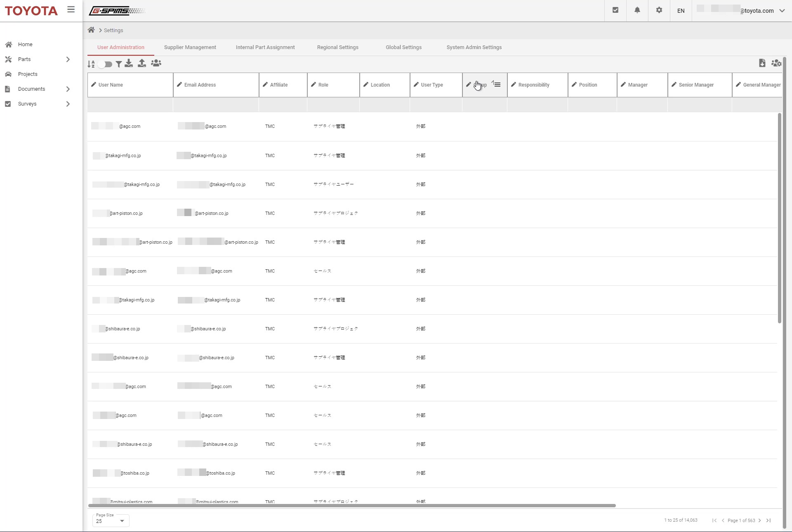Click the filter funnel icon
The image size is (792, 532).
118,64
